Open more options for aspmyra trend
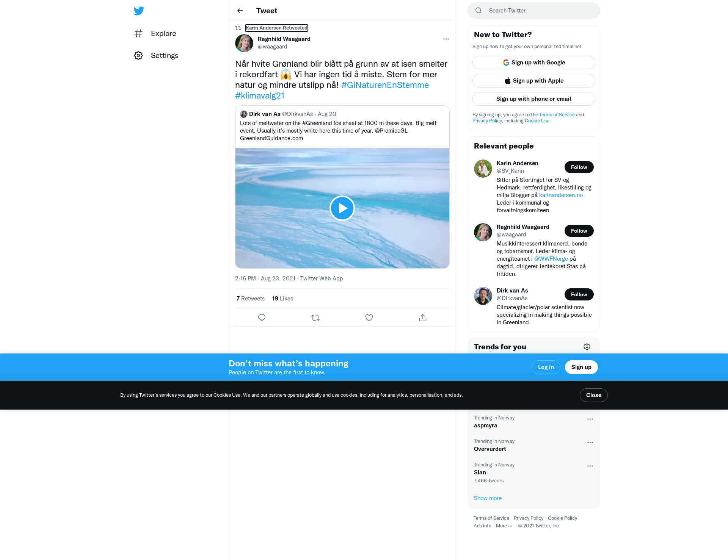The image size is (728, 560). (x=590, y=419)
